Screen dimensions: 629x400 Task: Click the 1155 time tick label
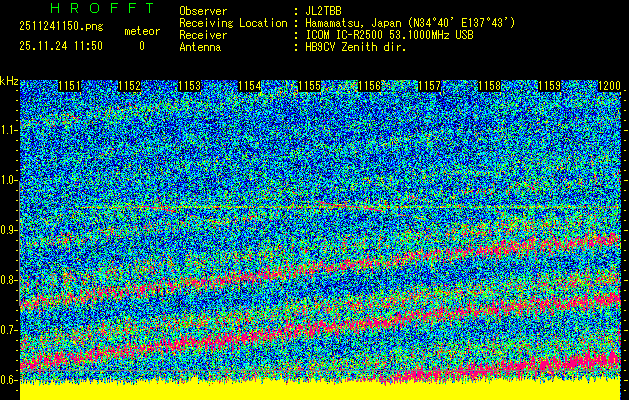tap(310, 87)
